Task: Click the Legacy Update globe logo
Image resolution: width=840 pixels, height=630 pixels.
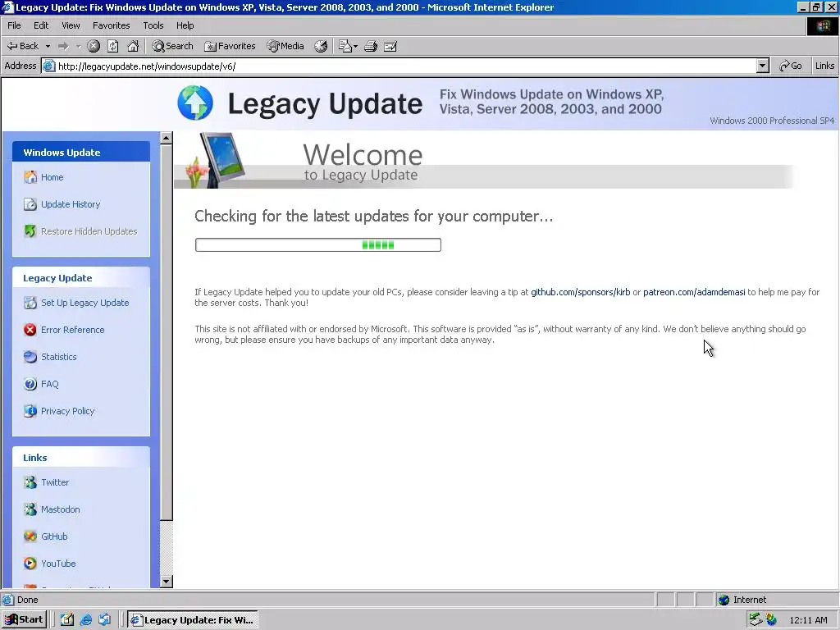Action: click(x=195, y=103)
